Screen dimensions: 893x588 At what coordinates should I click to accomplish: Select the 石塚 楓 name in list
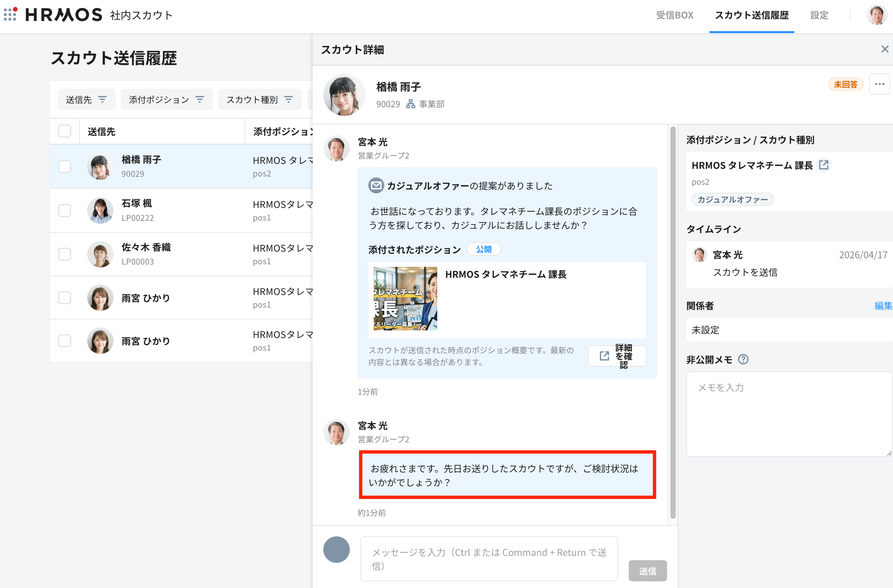(136, 203)
